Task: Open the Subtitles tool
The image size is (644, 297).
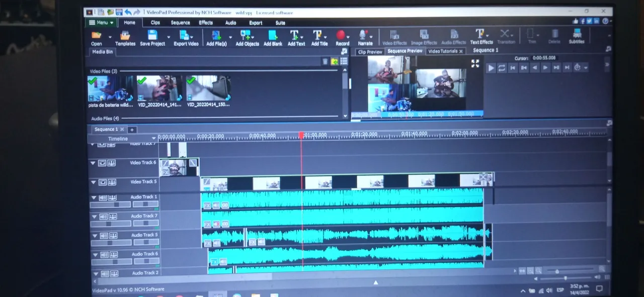Action: click(x=577, y=36)
